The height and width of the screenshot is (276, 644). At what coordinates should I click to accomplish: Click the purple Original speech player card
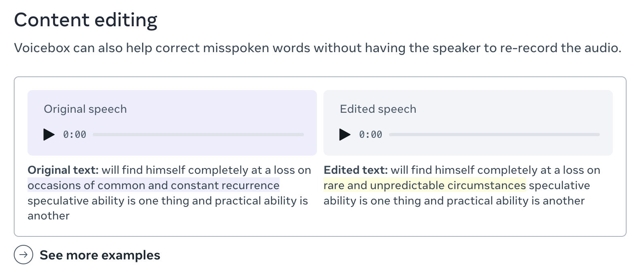tap(172, 122)
